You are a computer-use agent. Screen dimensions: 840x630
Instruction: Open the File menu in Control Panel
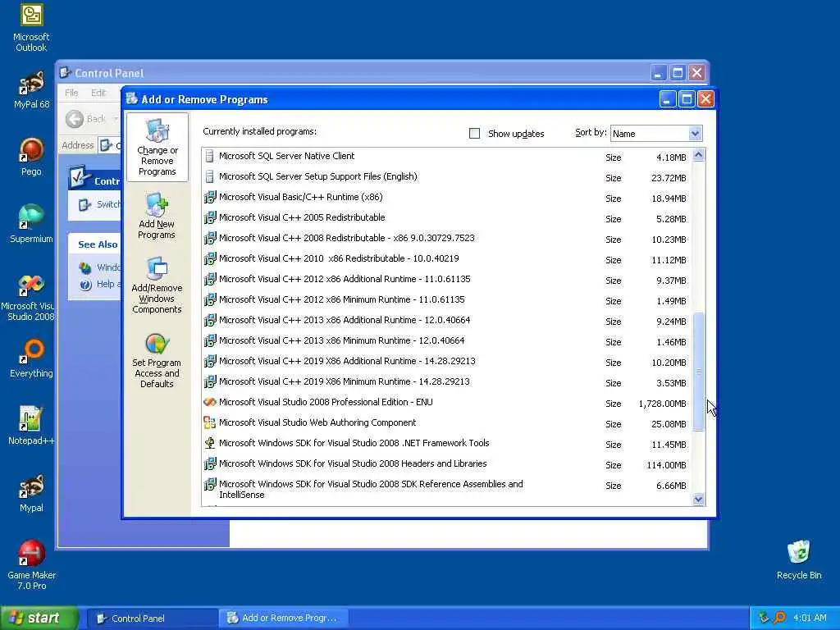point(71,93)
